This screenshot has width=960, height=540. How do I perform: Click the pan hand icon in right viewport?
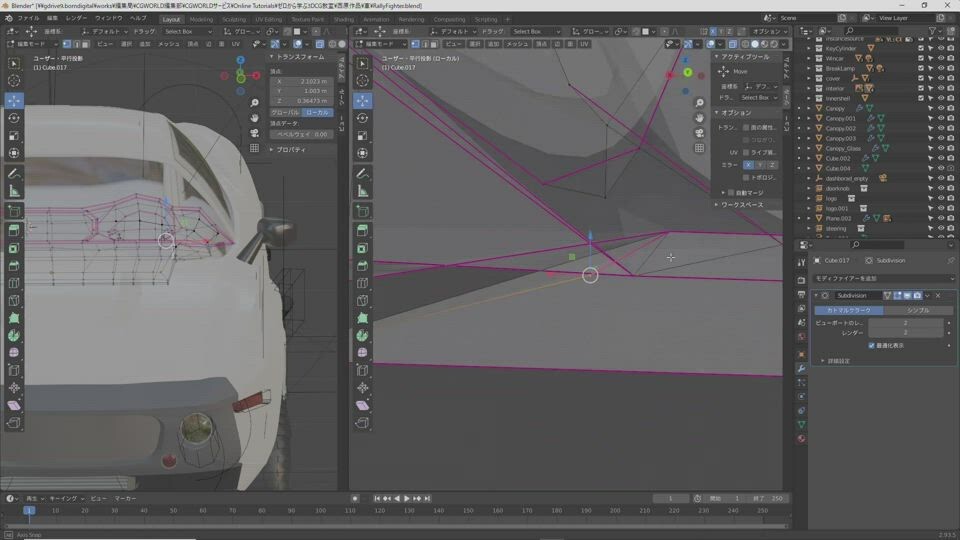click(x=700, y=118)
